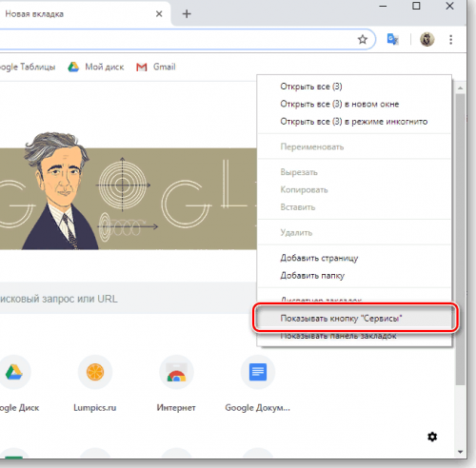Open a new tab with plus button
This screenshot has height=468, width=476.
pos(187,13)
